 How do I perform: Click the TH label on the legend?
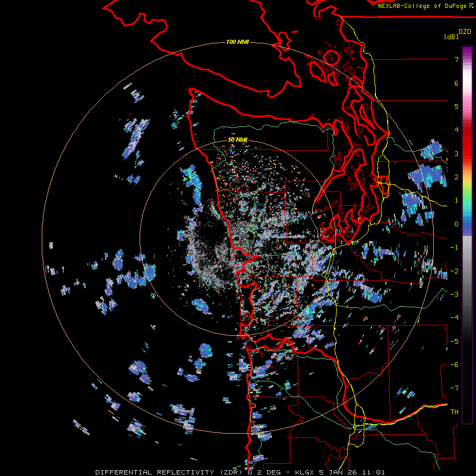click(454, 412)
